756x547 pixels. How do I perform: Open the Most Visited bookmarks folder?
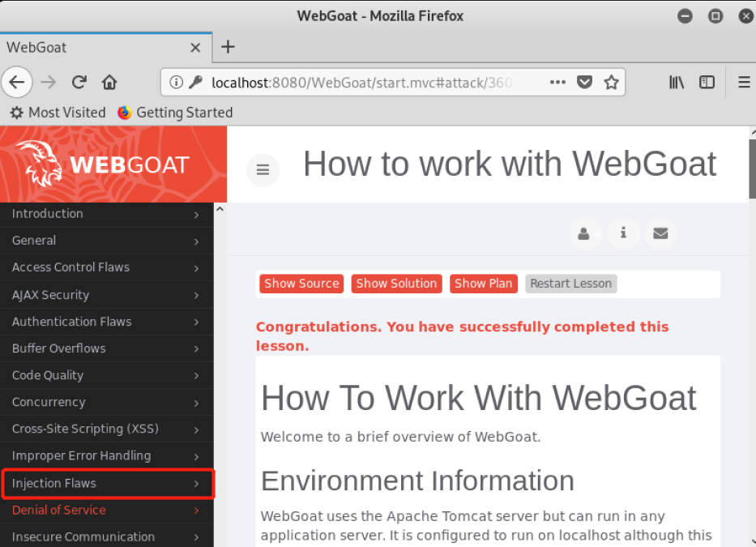point(58,113)
